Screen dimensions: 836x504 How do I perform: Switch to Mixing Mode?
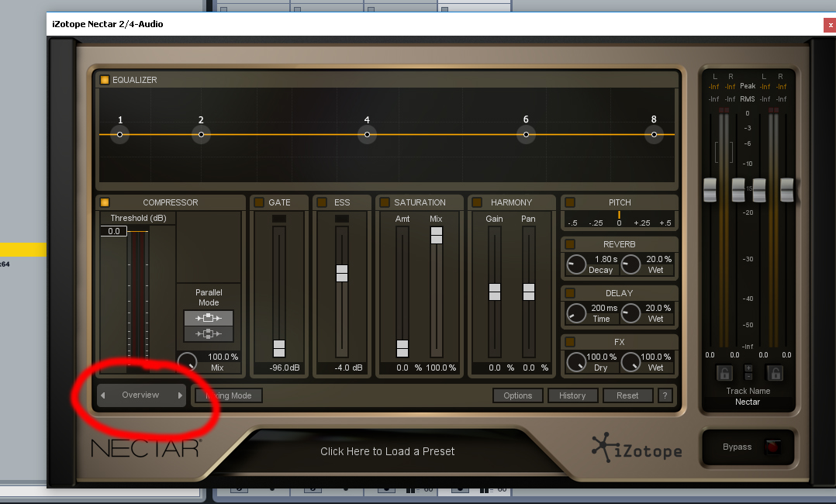point(229,395)
